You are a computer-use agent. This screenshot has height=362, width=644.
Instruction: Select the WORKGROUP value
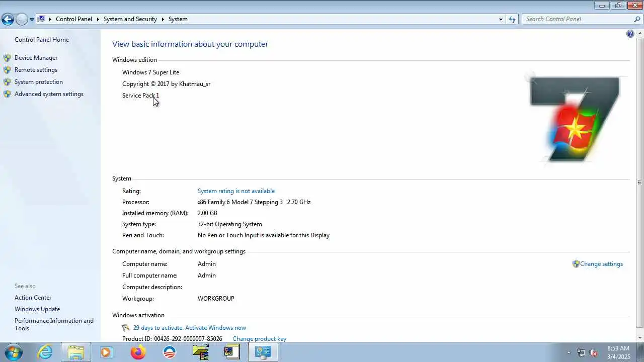click(216, 299)
